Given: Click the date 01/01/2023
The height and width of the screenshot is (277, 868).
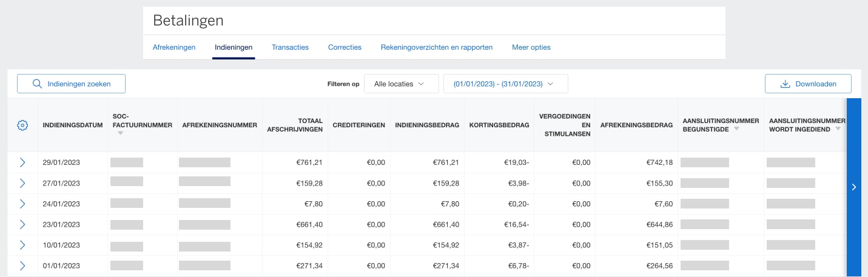Looking at the screenshot, I should click(x=61, y=265).
